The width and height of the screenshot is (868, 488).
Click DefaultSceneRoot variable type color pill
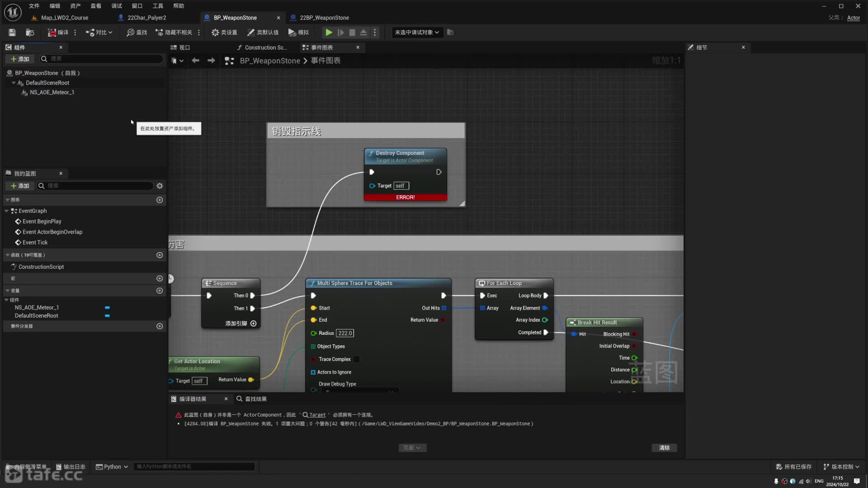tap(107, 316)
